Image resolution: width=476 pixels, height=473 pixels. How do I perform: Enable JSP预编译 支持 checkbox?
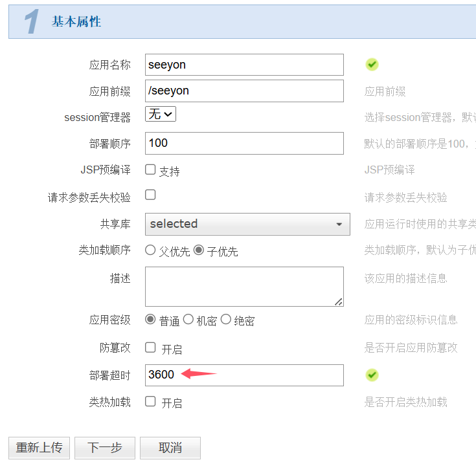[150, 170]
